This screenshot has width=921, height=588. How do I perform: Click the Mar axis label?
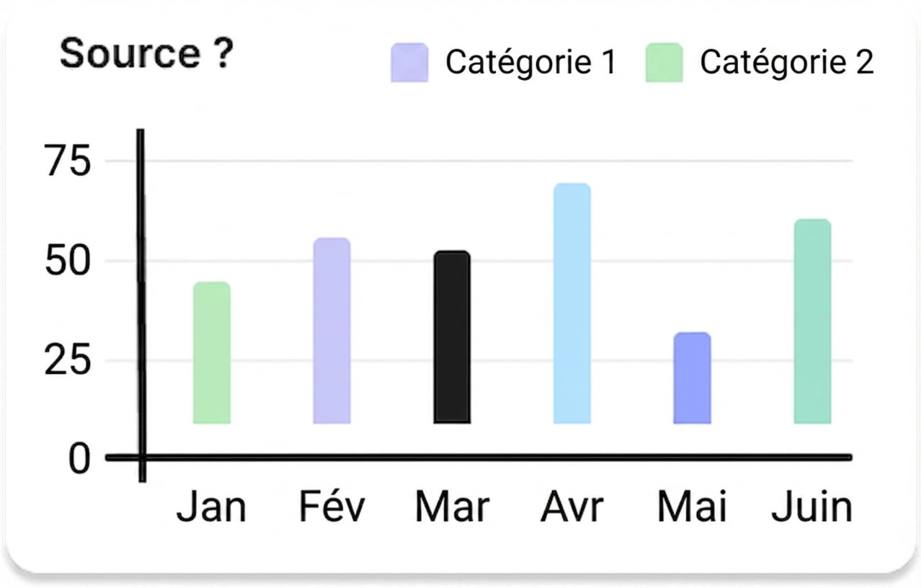(453, 507)
